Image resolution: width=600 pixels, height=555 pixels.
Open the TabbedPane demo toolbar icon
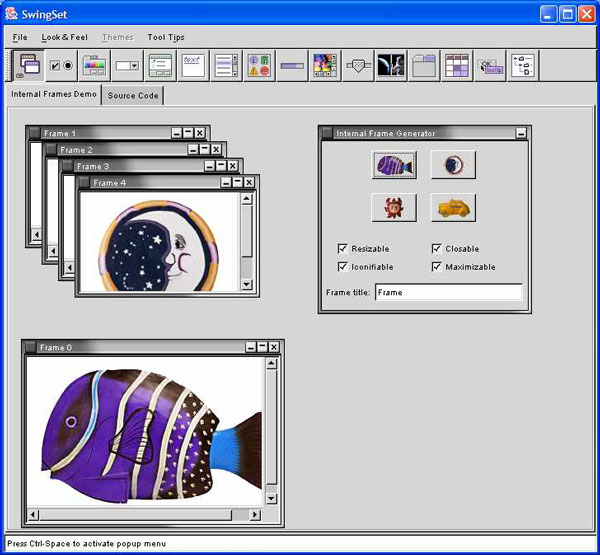424,65
